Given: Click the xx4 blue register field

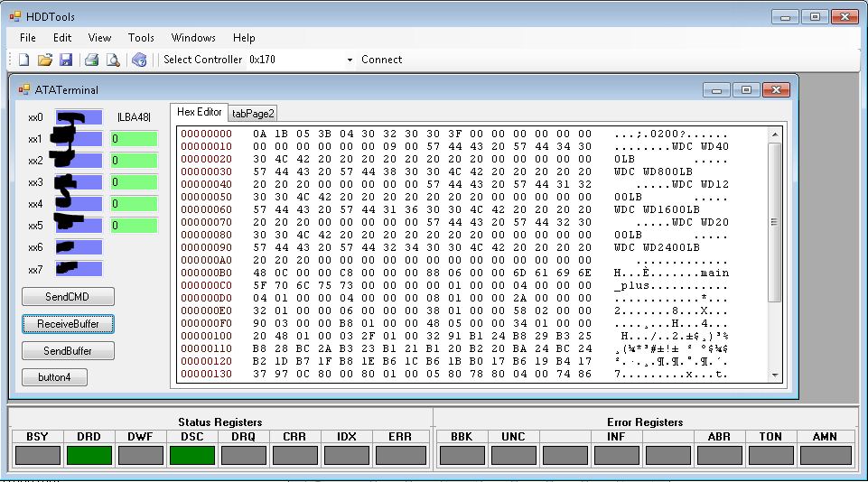Looking at the screenshot, I should click(x=79, y=204).
